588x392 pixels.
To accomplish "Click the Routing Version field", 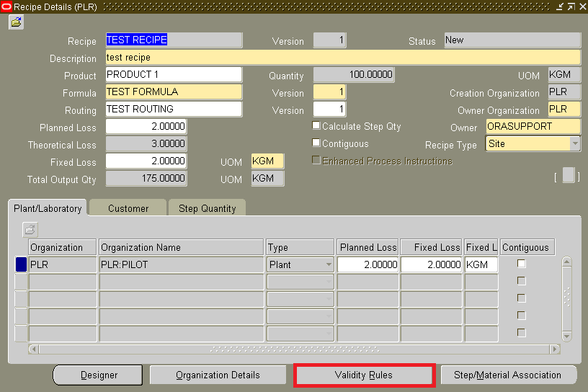I will coord(329,109).
